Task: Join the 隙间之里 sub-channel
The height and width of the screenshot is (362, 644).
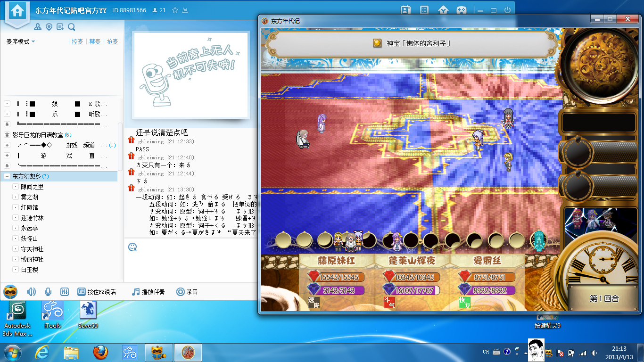Action: click(32, 187)
